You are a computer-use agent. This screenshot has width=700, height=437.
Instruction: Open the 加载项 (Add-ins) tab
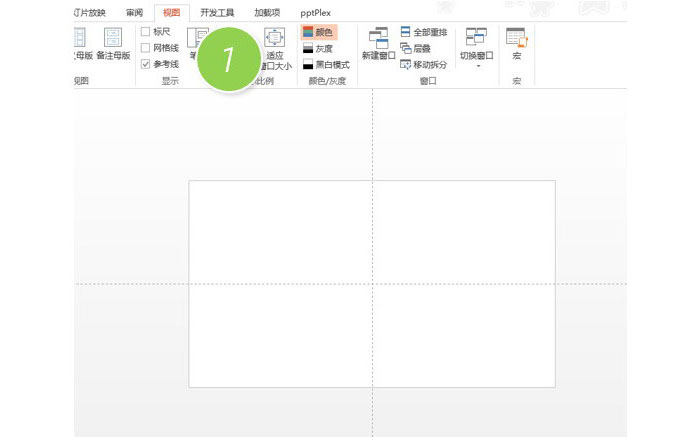coord(267,12)
